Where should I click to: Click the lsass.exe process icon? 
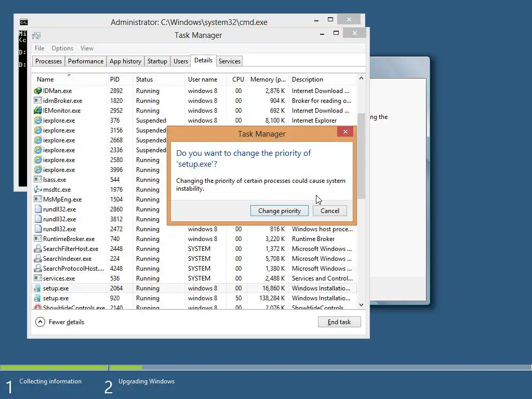click(37, 179)
